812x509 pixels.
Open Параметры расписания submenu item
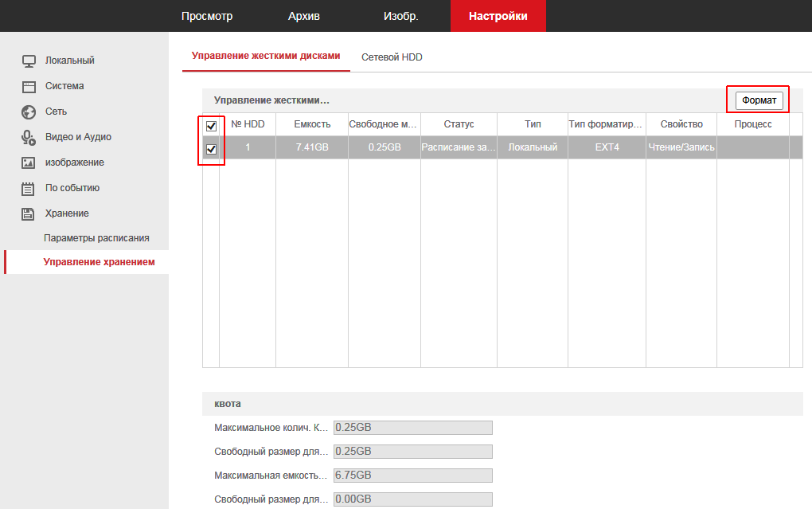96,238
